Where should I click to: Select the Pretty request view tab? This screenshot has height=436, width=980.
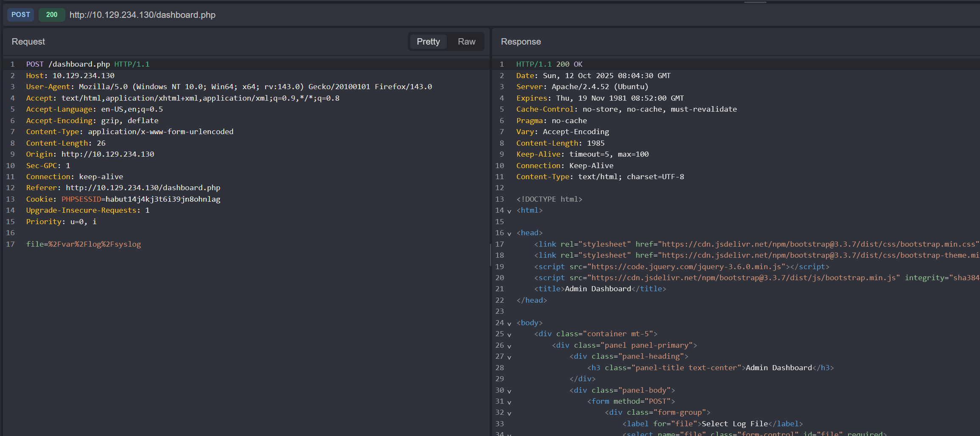point(428,42)
